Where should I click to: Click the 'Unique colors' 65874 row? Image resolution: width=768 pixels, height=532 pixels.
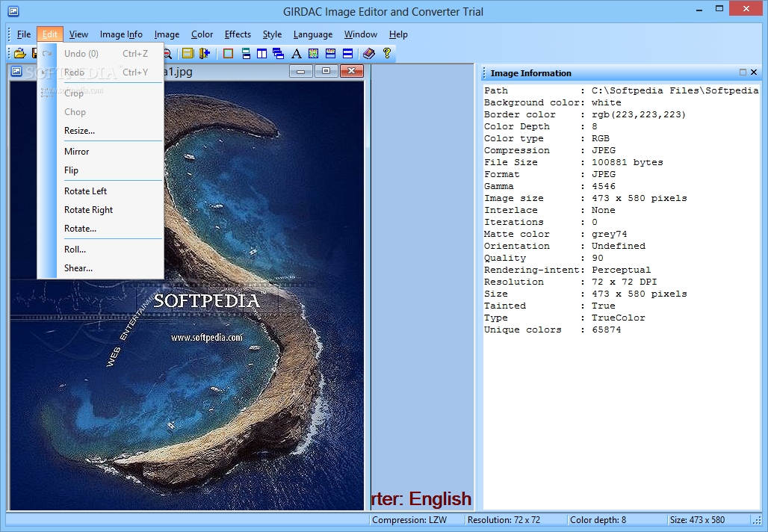click(553, 330)
